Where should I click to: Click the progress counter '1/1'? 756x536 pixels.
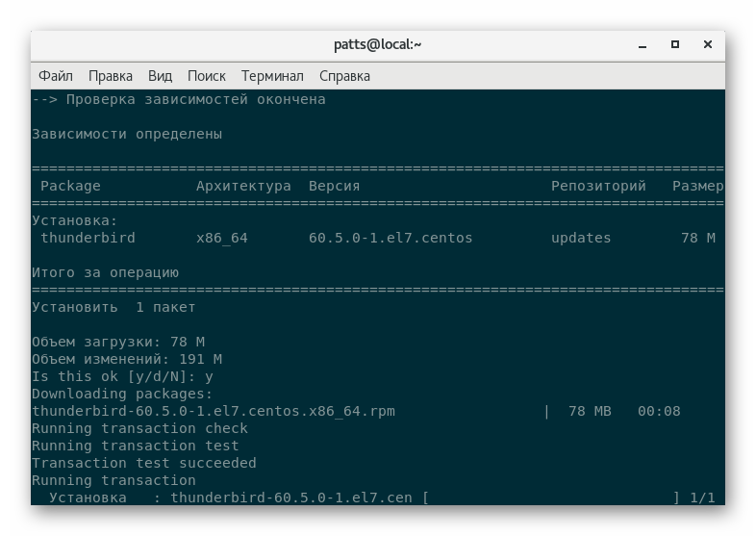coord(702,498)
